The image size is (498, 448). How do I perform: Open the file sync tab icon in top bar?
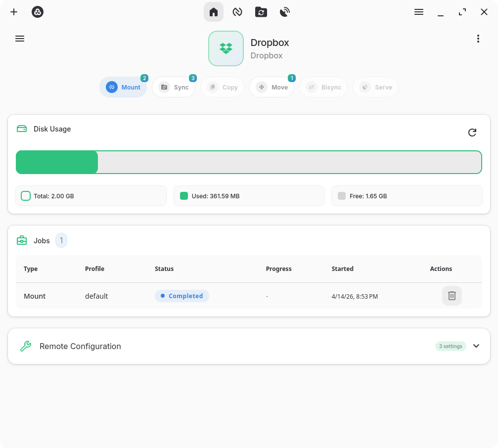pyautogui.click(x=261, y=12)
